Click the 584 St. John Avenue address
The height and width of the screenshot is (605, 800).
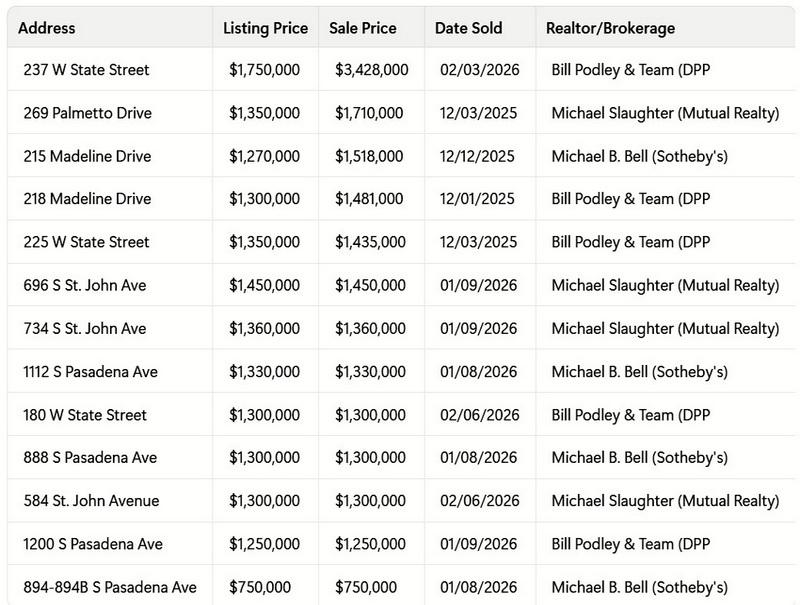pos(91,501)
